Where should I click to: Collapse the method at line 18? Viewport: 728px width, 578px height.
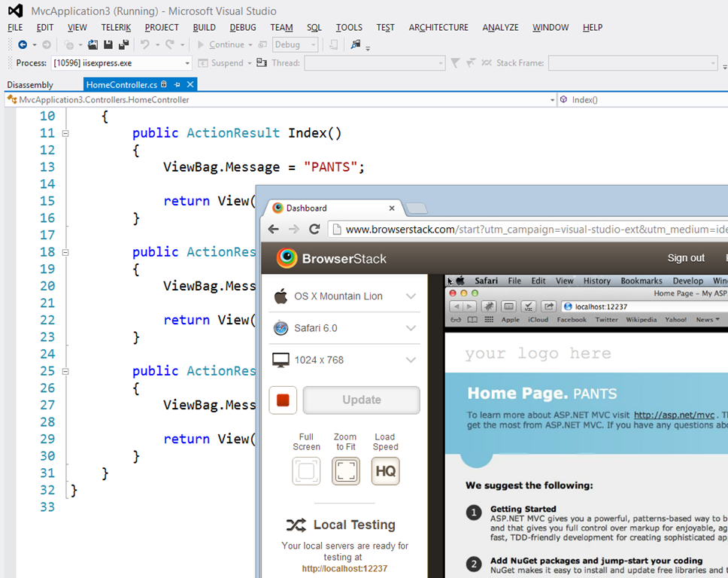65,252
